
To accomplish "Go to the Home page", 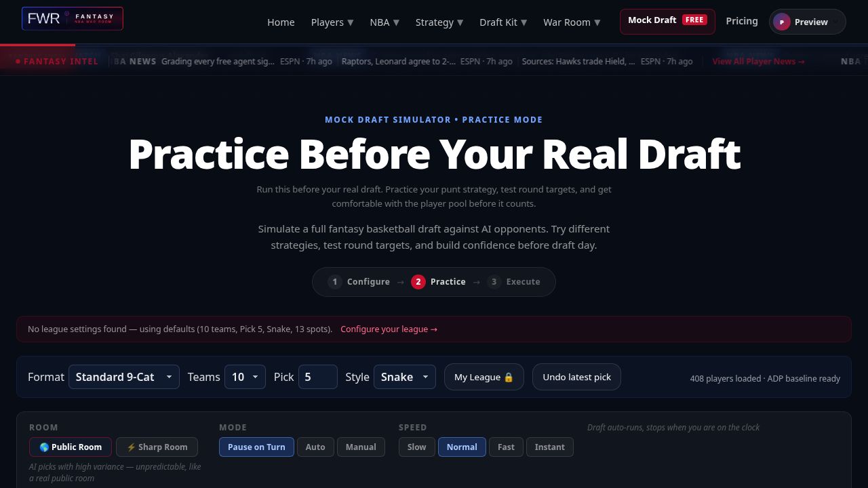I will 281,22.
